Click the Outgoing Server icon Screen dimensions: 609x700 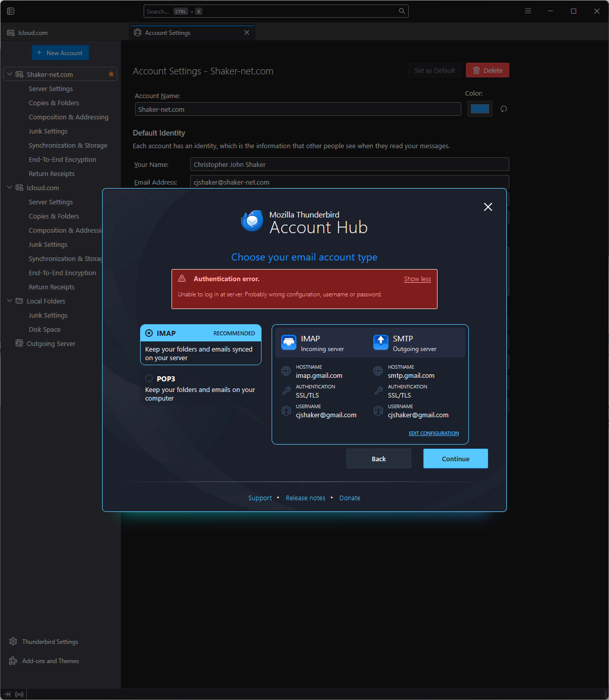point(20,343)
